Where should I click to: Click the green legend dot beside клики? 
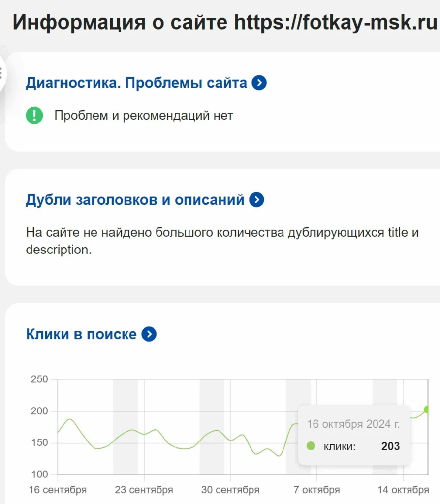(x=311, y=446)
